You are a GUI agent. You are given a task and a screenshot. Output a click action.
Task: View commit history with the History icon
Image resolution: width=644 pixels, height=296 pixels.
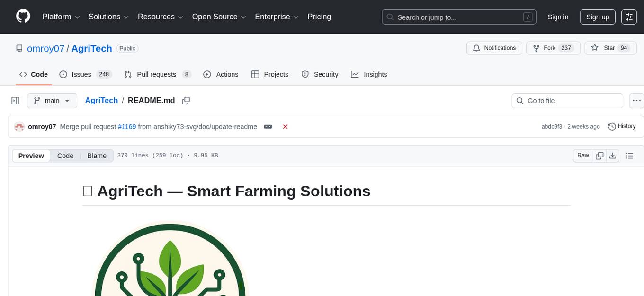pyautogui.click(x=622, y=126)
